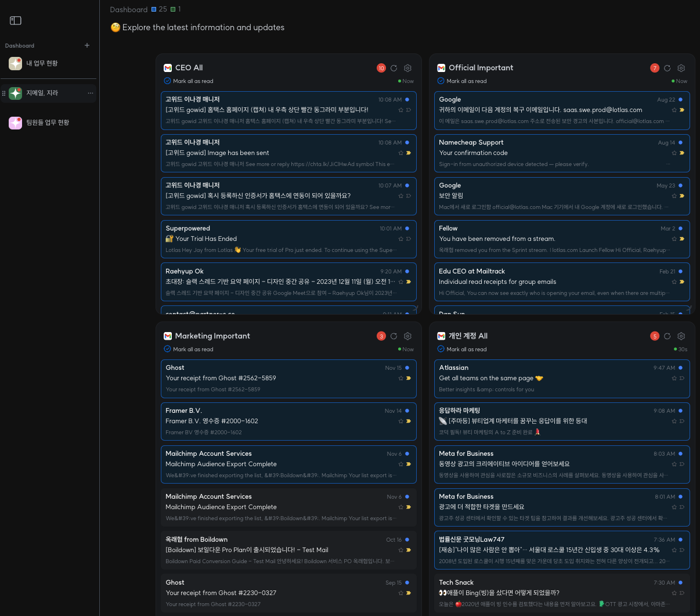Open Meta for Business 8:03 AM email
700x616 pixels.
click(x=562, y=464)
